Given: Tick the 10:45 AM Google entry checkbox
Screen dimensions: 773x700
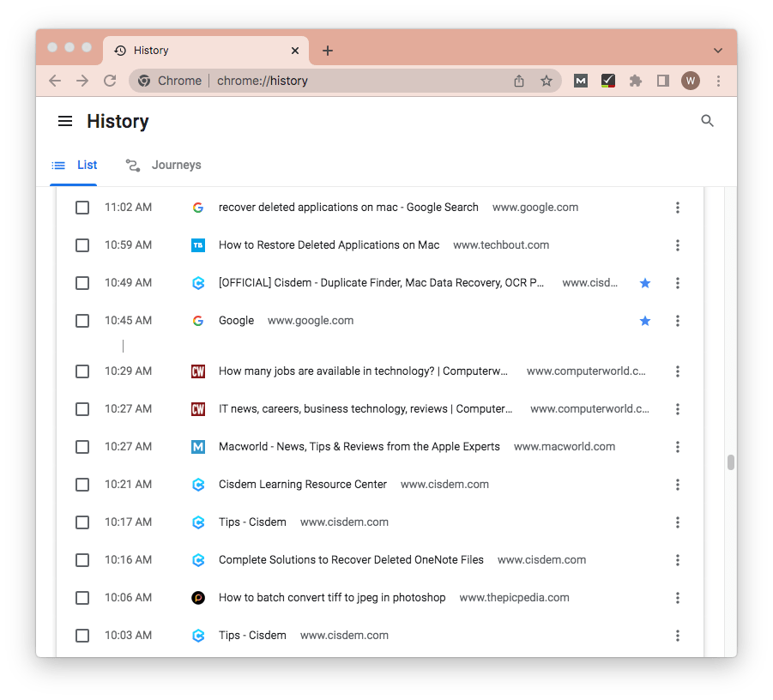Looking at the screenshot, I should [82, 321].
